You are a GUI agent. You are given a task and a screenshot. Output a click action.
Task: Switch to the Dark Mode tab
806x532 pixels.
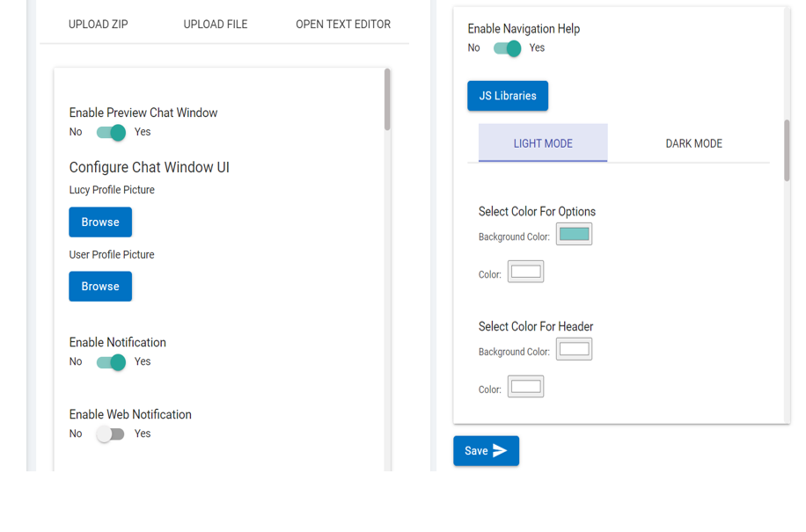(x=693, y=143)
